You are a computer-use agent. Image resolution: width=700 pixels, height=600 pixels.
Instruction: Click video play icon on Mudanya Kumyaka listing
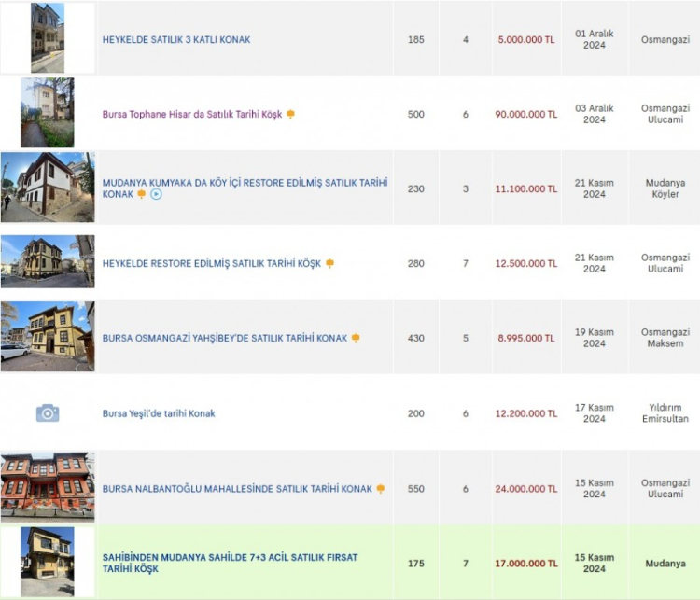coord(156,194)
